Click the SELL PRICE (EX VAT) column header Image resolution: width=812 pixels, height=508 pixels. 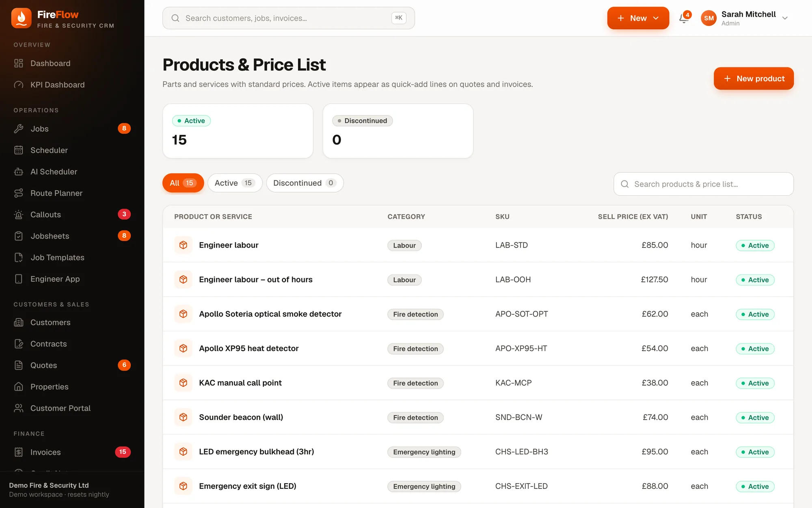633,217
